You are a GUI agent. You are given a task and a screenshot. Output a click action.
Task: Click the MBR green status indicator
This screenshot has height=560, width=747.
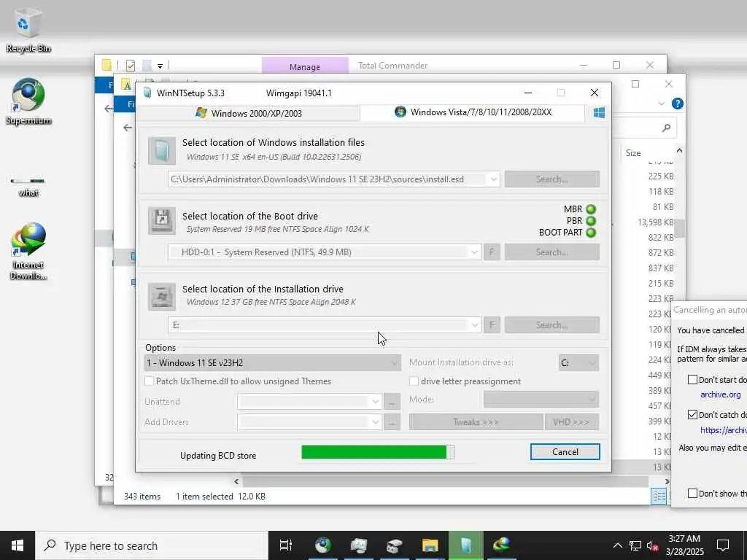click(x=591, y=209)
